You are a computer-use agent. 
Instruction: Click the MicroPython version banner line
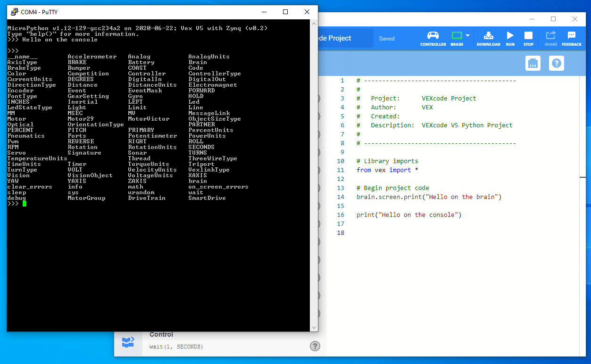pos(137,28)
